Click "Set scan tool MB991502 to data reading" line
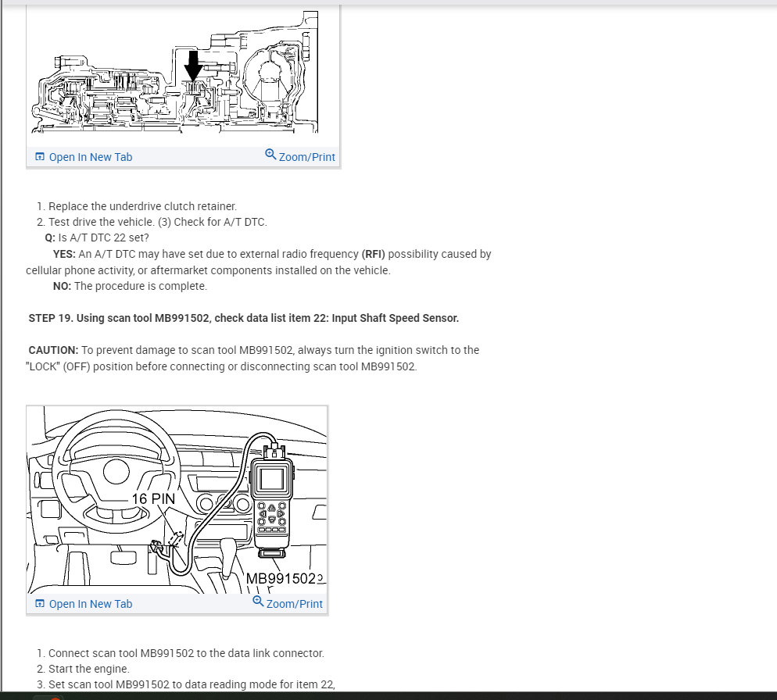Screen dimensions: 777x700 coord(192,684)
